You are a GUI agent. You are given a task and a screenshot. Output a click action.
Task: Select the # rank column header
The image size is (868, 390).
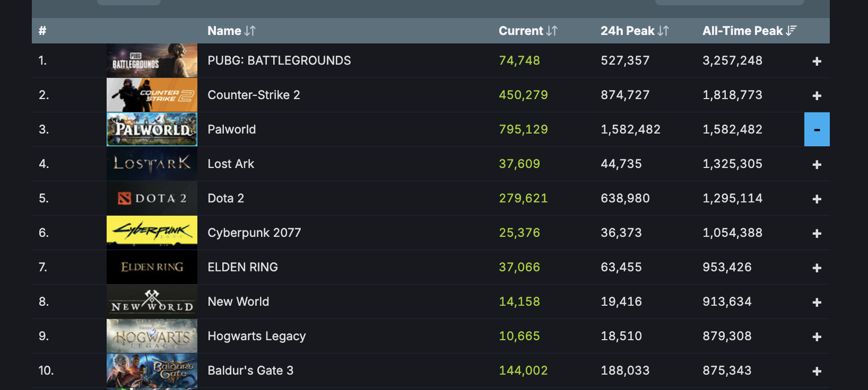42,31
